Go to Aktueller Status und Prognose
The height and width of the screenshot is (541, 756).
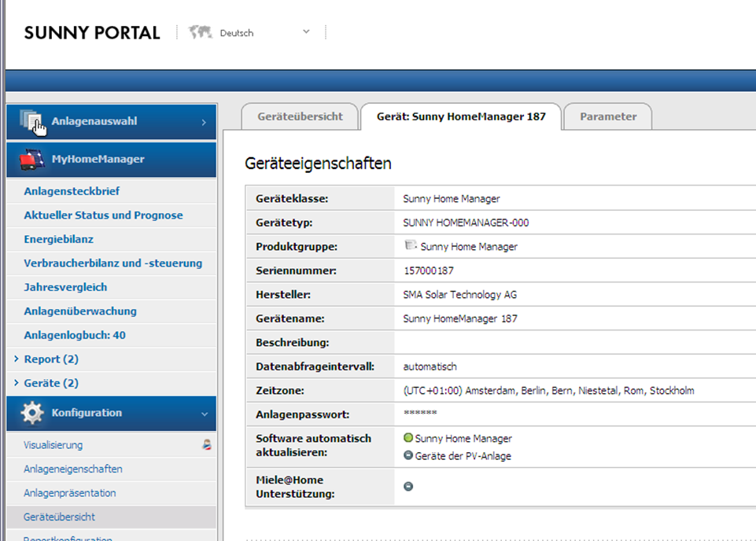click(103, 215)
